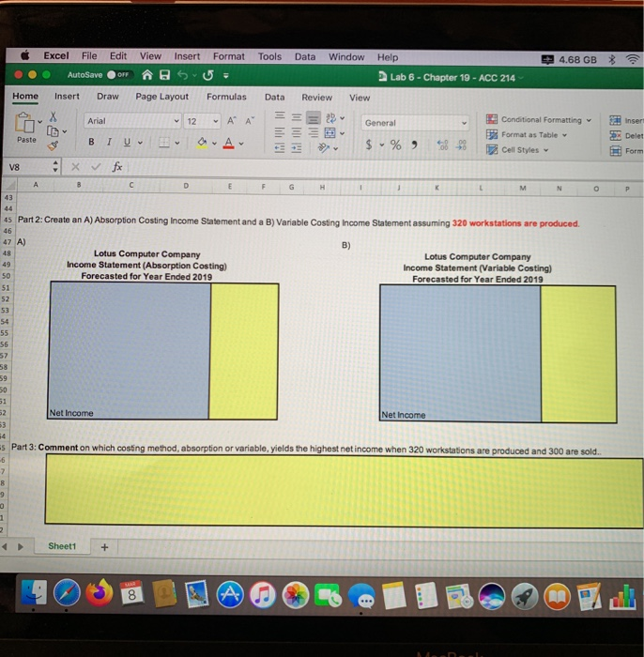
Task: Click the Cut scissors icon
Action: point(54,117)
